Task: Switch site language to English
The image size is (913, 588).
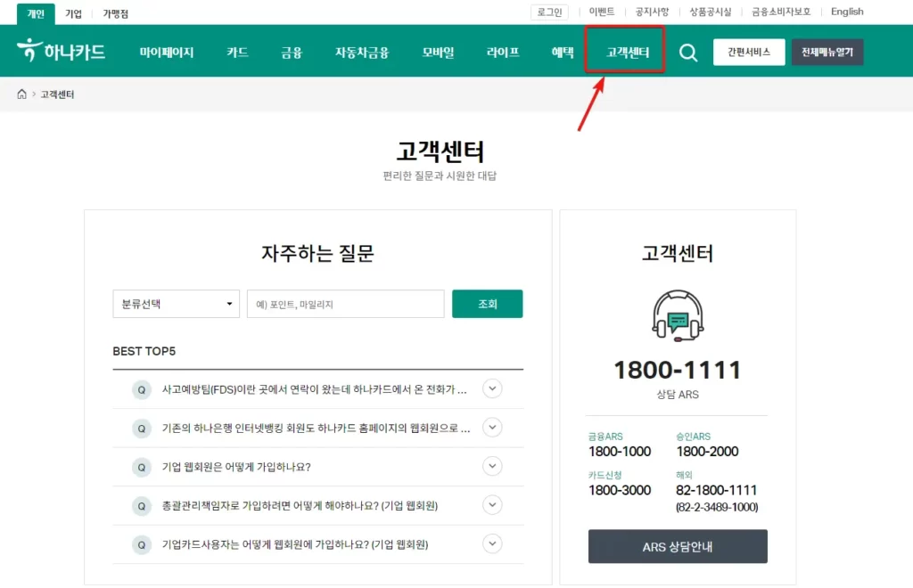Action: [847, 12]
